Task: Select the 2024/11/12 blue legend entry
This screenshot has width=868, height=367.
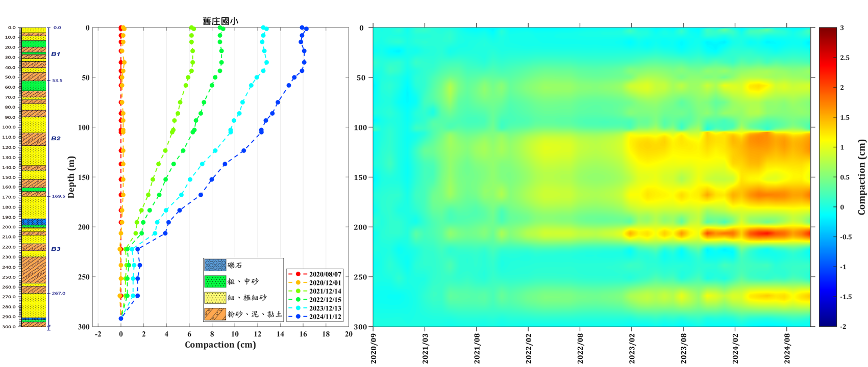Action: point(315,317)
